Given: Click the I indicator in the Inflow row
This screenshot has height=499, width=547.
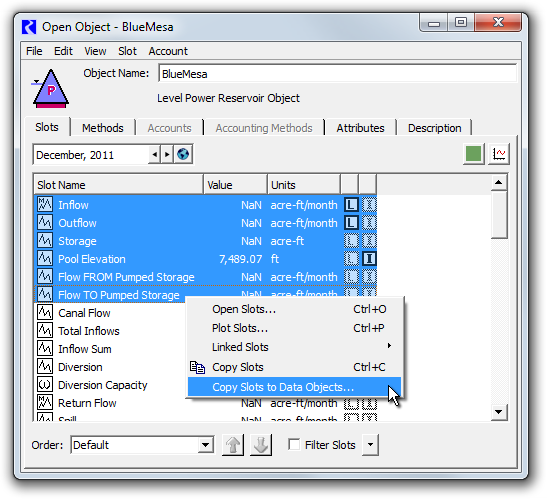Looking at the screenshot, I should pyautogui.click(x=369, y=205).
